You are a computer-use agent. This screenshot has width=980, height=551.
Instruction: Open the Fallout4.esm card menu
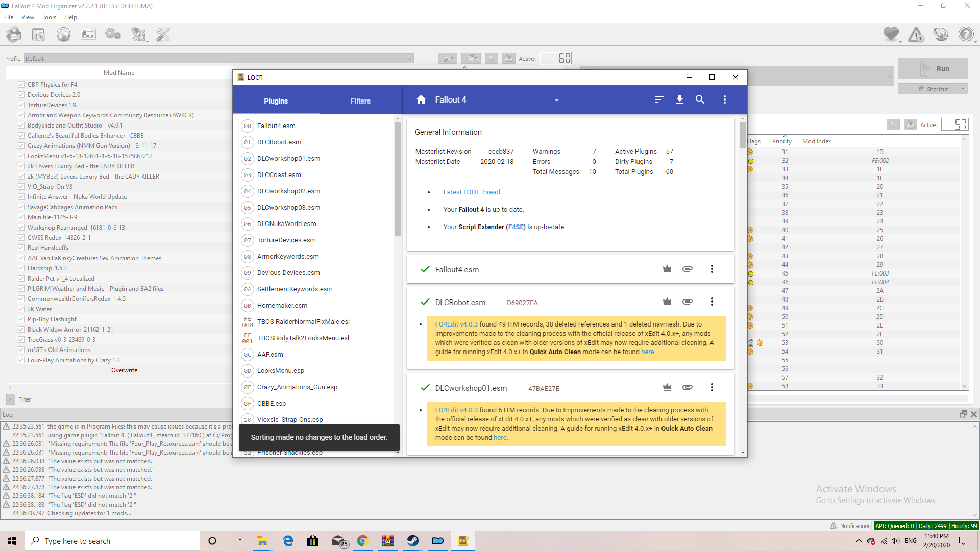click(712, 269)
